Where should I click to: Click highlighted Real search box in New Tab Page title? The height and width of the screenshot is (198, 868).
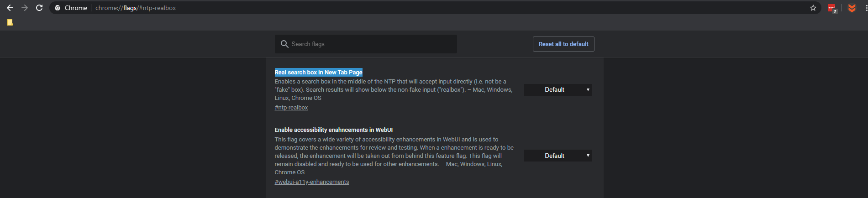click(318, 72)
